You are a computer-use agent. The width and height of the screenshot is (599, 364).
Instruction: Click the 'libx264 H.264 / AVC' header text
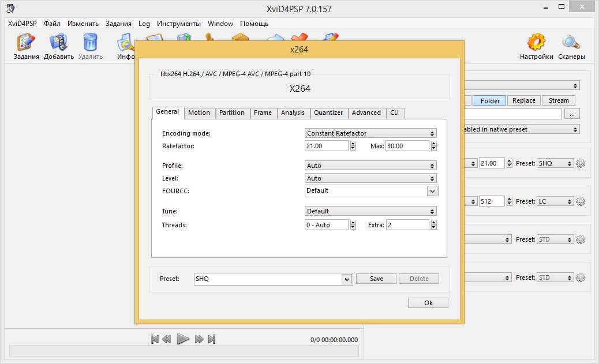point(235,74)
